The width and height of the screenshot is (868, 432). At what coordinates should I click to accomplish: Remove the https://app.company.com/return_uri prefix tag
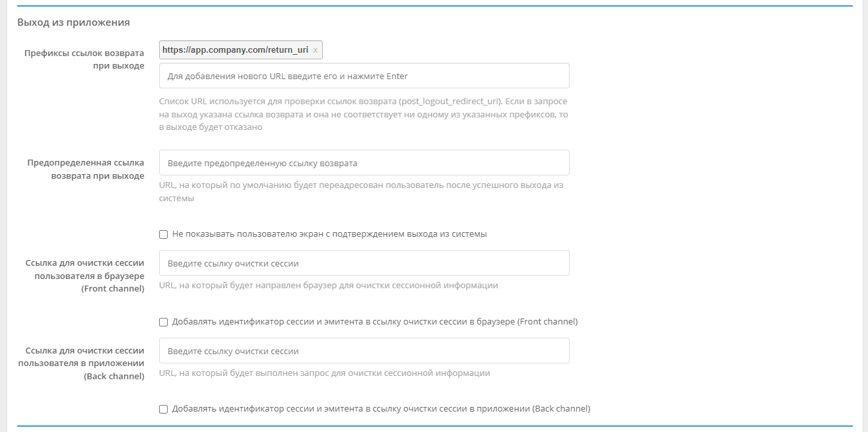[317, 49]
